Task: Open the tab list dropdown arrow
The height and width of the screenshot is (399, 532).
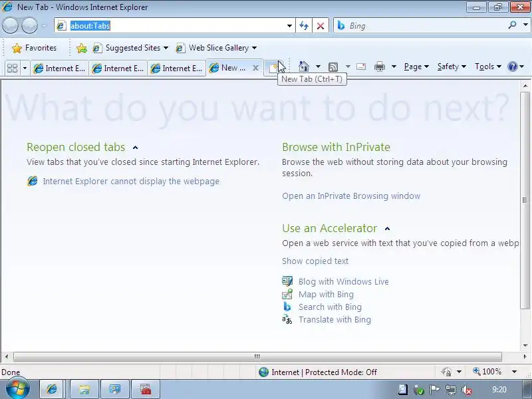Action: pyautogui.click(x=25, y=68)
